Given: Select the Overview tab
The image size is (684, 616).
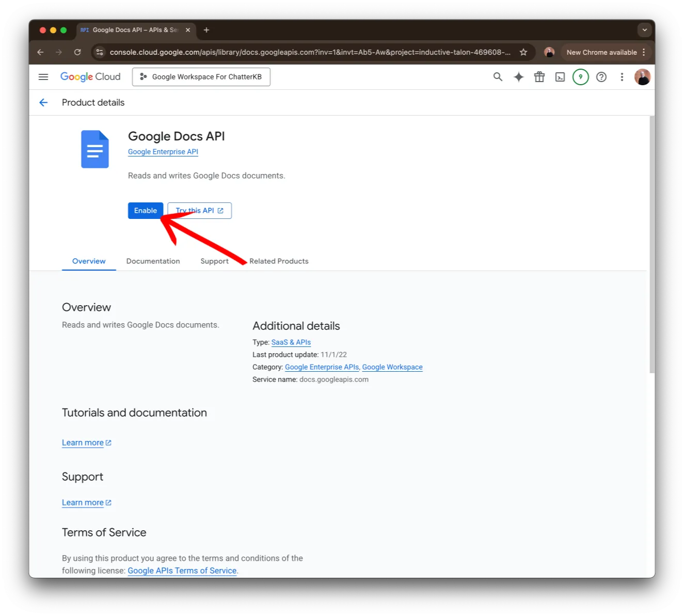Looking at the screenshot, I should click(x=89, y=261).
